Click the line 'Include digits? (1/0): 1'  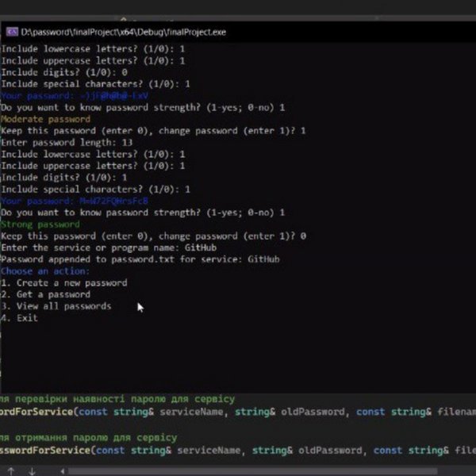tap(64, 177)
